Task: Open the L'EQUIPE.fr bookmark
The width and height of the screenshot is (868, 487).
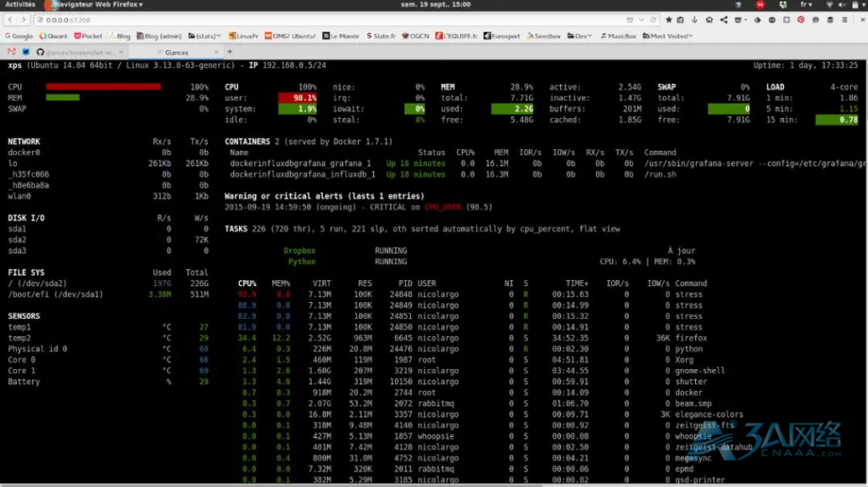Action: click(456, 36)
